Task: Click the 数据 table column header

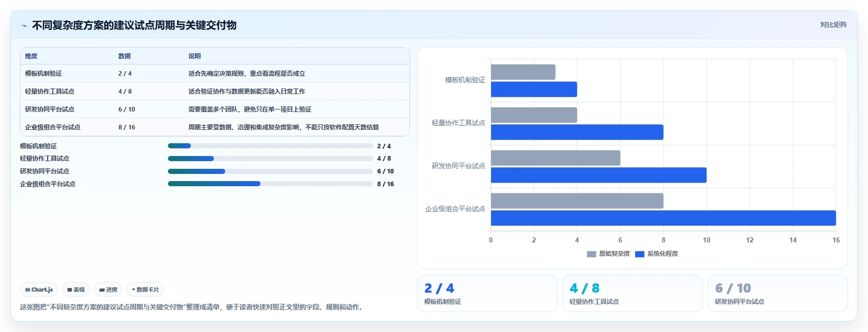Action: pos(124,56)
